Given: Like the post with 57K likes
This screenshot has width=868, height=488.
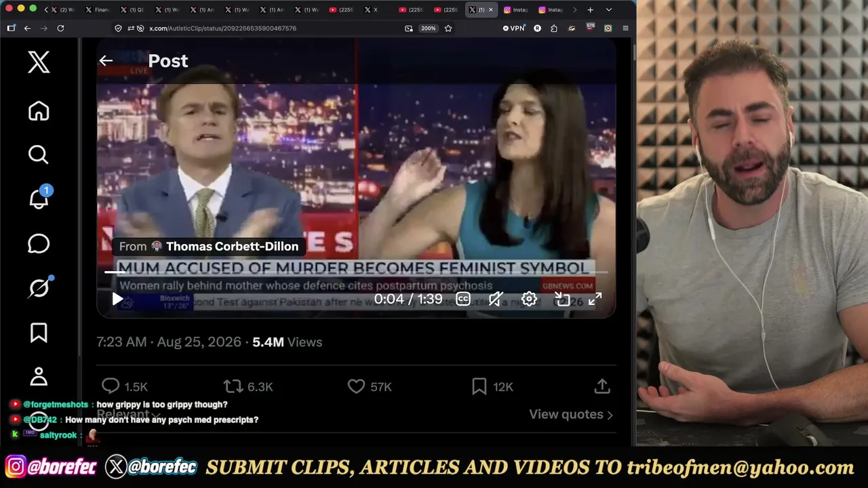Looking at the screenshot, I should [x=370, y=386].
